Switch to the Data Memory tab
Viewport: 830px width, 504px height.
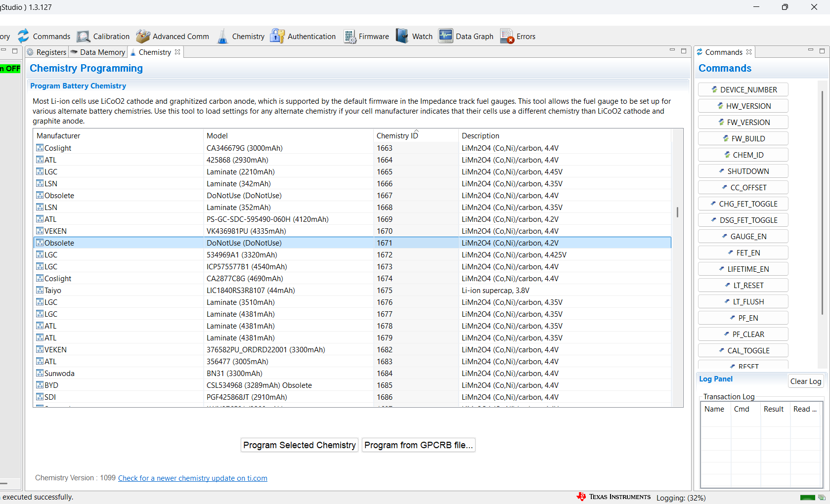pos(98,52)
